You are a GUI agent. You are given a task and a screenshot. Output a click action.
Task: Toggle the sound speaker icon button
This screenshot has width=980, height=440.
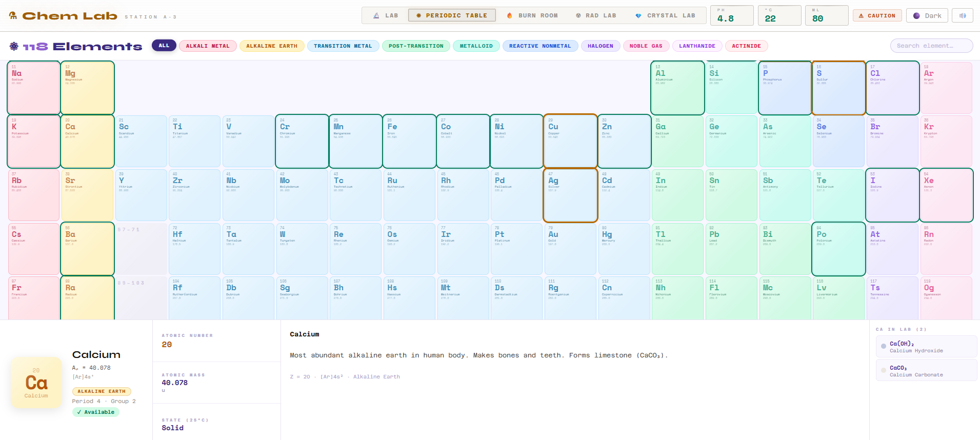pos(963,15)
